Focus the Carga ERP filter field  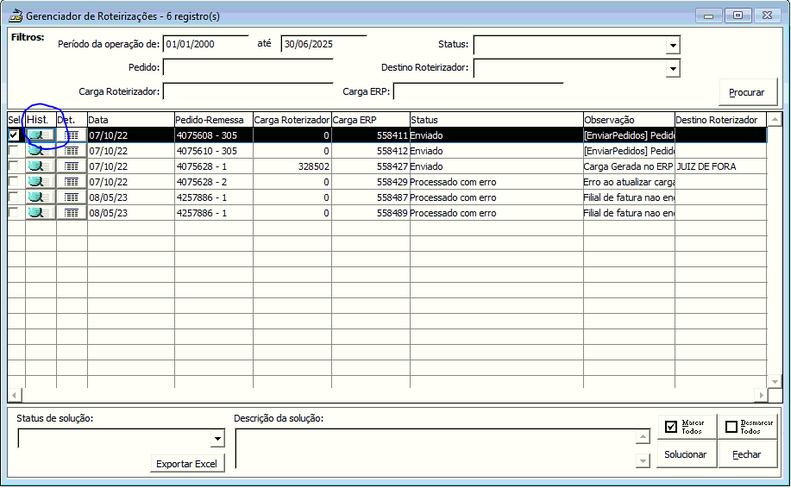(478, 91)
